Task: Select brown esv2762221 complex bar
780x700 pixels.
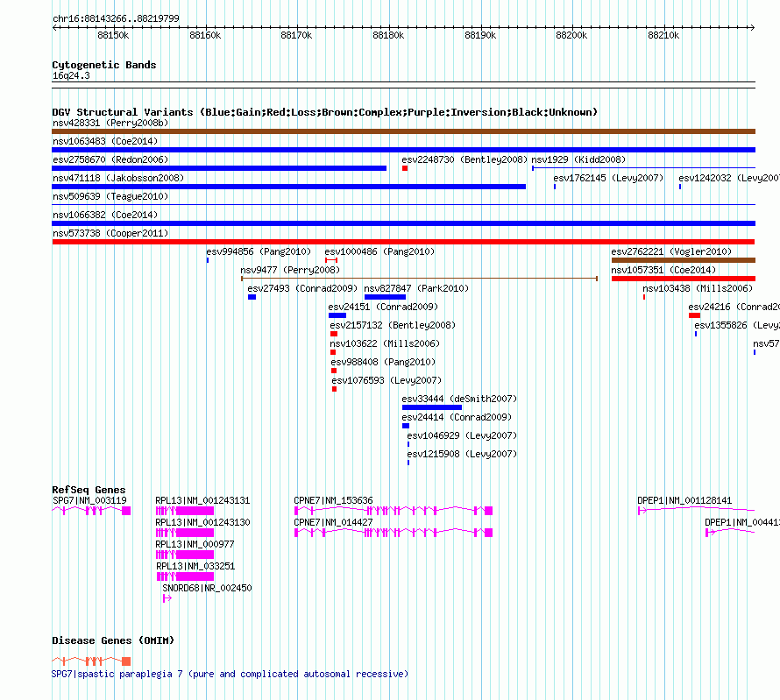Action: click(684, 260)
